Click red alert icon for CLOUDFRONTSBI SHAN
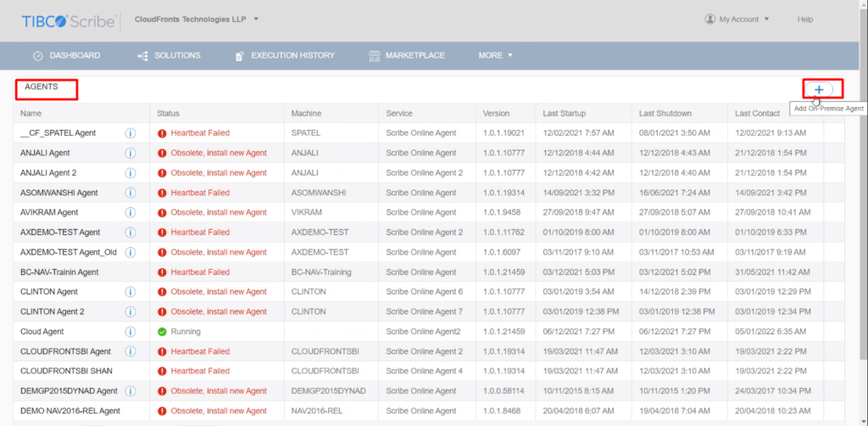This screenshot has height=426, width=868. (162, 371)
